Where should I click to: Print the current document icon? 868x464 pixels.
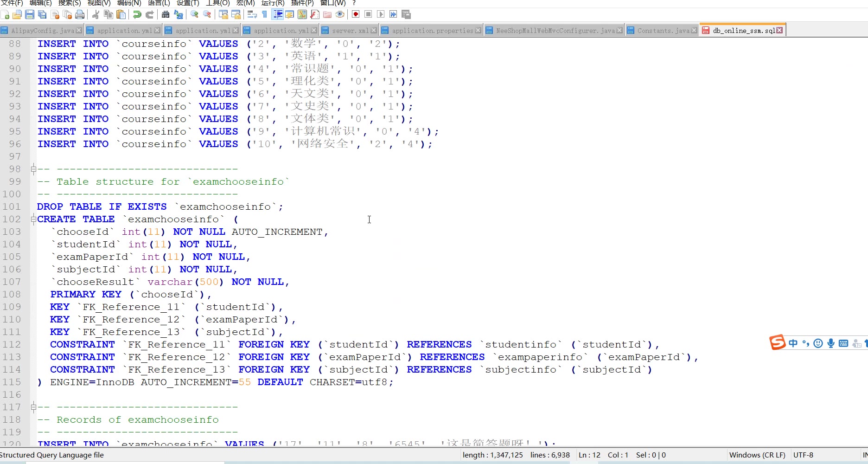point(80,14)
